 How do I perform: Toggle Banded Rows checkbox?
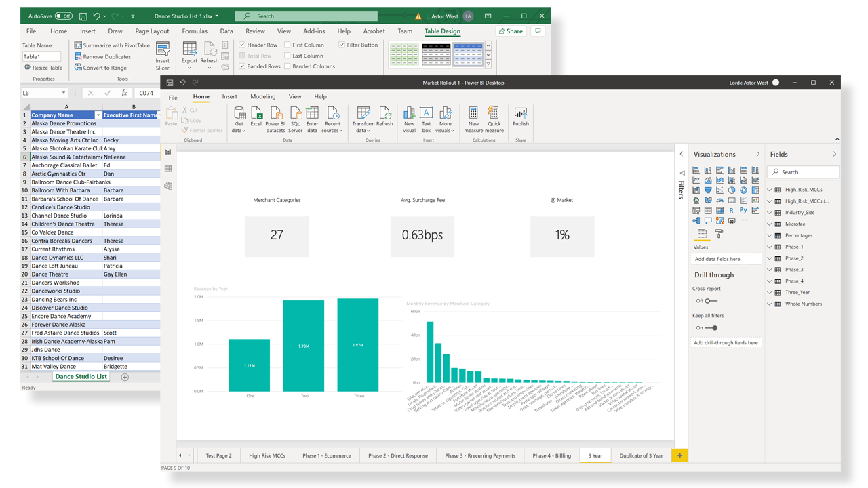pos(242,66)
